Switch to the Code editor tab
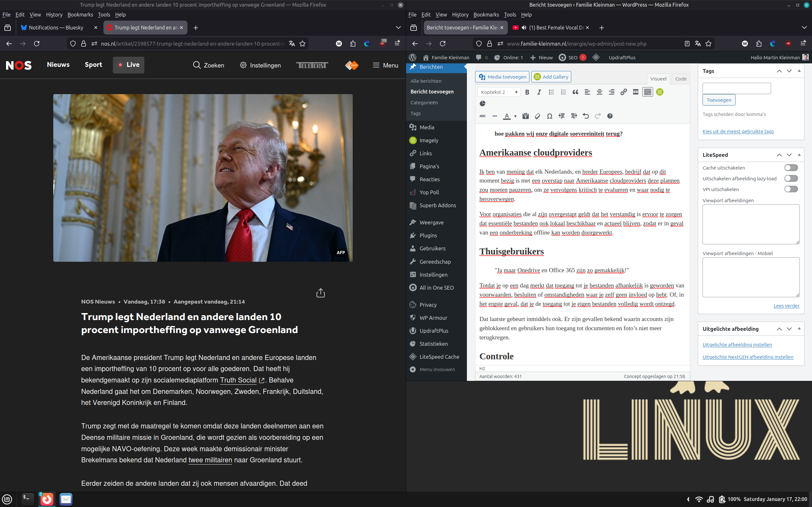This screenshot has width=812, height=507. pos(680,79)
